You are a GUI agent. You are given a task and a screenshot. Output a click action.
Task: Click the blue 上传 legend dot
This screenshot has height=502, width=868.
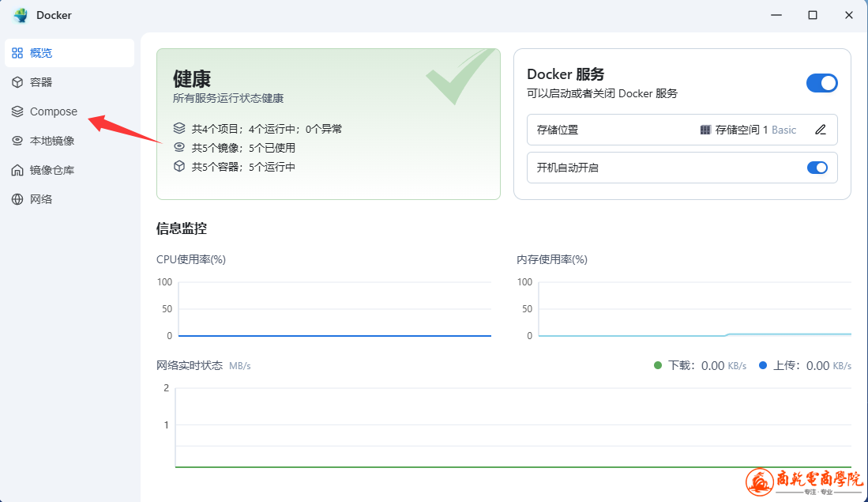pyautogui.click(x=763, y=365)
